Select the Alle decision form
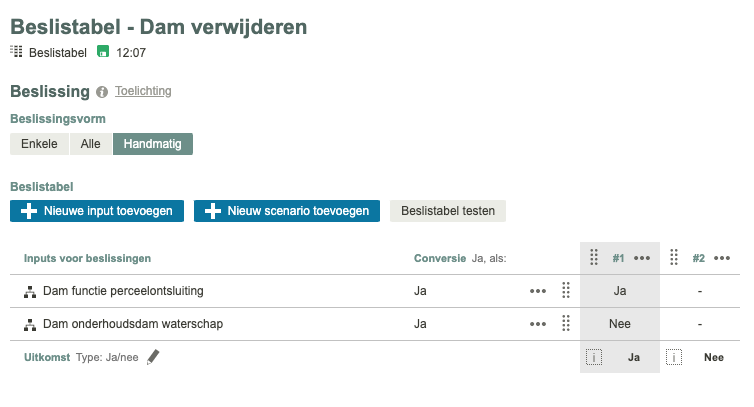The image size is (754, 407). pyautogui.click(x=91, y=144)
